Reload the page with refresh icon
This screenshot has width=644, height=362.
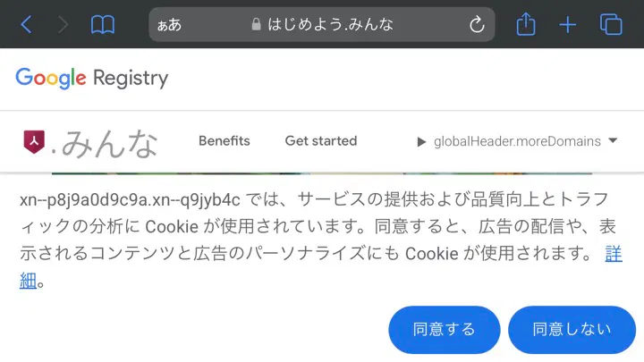coord(477,25)
